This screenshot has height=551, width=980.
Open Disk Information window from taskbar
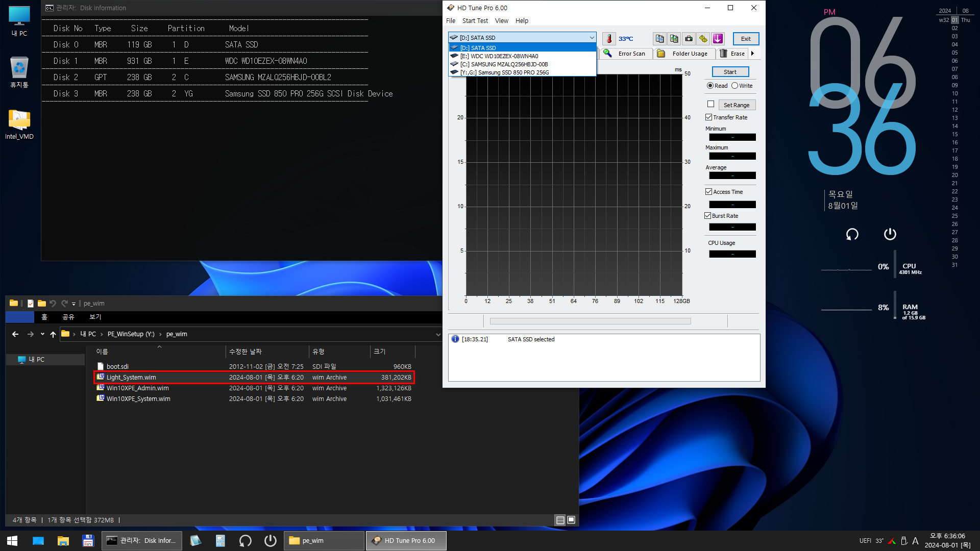[x=142, y=541]
